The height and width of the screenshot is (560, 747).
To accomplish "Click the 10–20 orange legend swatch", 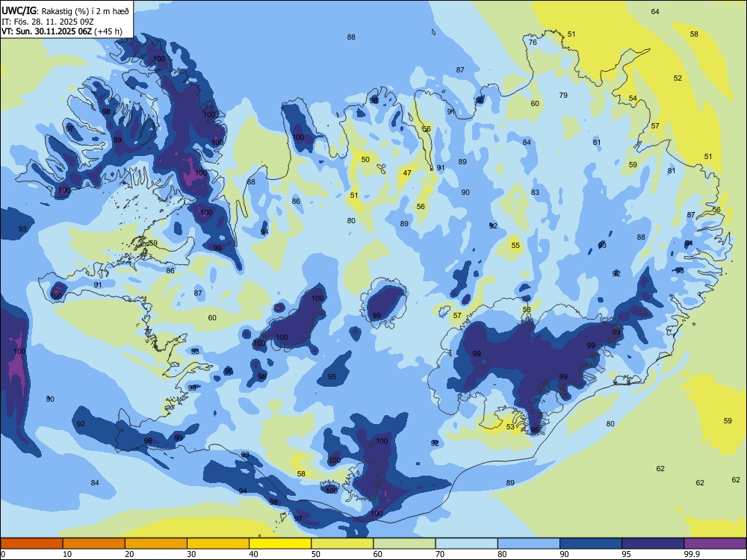I will tap(94, 544).
